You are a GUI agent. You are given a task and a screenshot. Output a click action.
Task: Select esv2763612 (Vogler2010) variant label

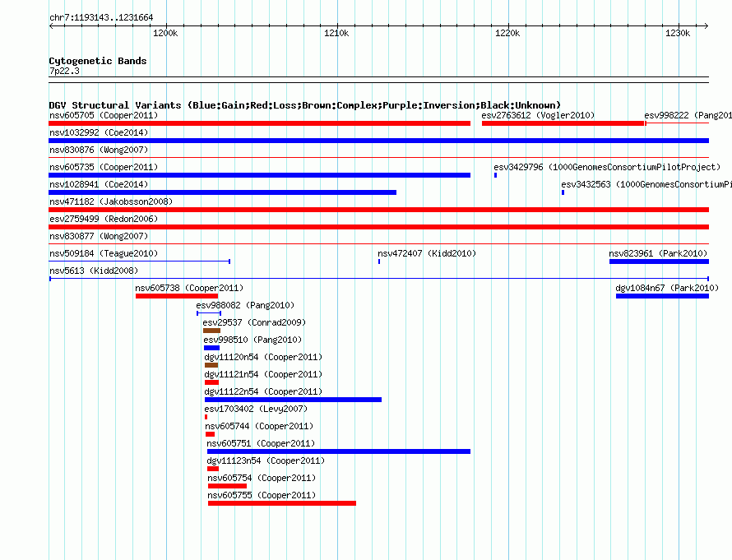[538, 115]
